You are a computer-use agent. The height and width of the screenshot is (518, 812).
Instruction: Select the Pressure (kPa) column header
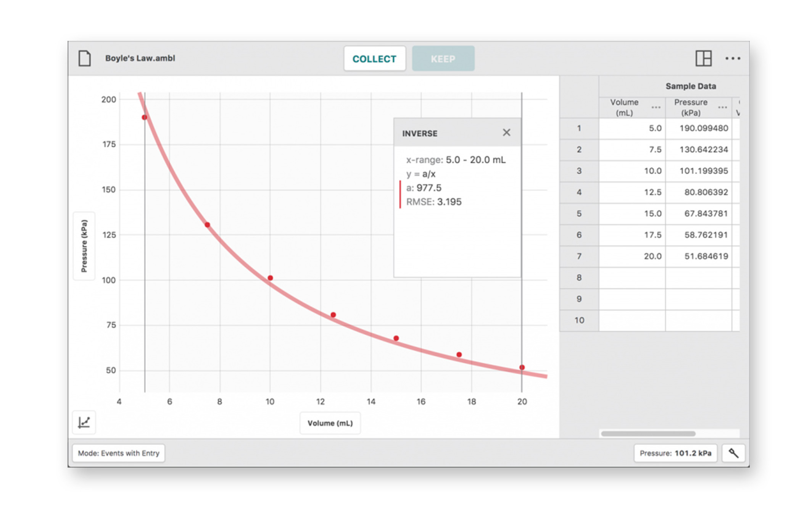(x=699, y=108)
